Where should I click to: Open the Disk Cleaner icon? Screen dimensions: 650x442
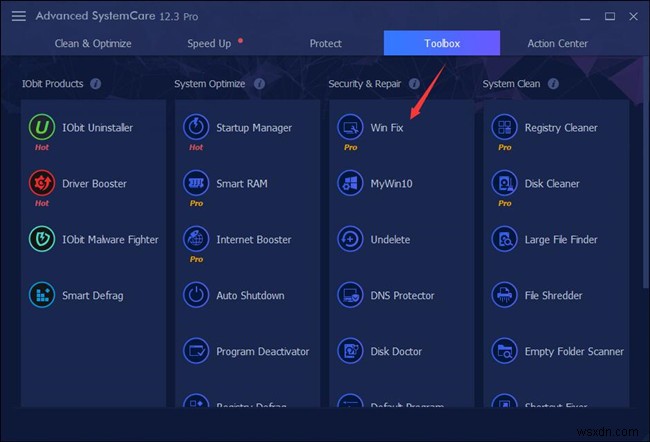pyautogui.click(x=504, y=183)
